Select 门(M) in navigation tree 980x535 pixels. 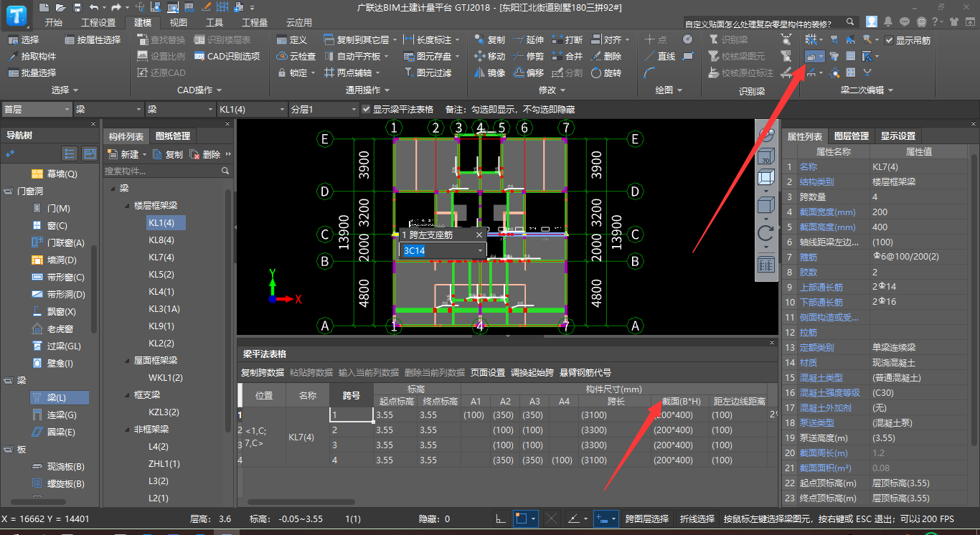(x=52, y=208)
